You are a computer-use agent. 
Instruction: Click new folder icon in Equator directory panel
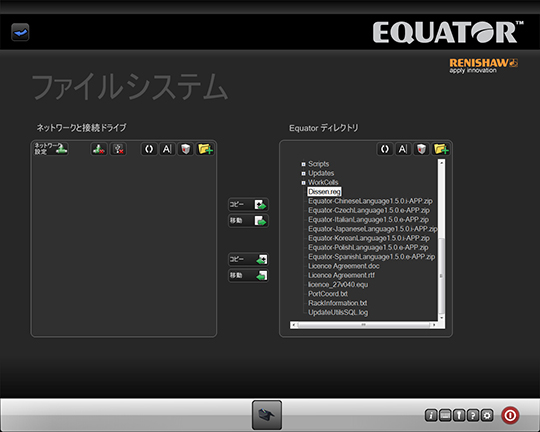[441, 149]
